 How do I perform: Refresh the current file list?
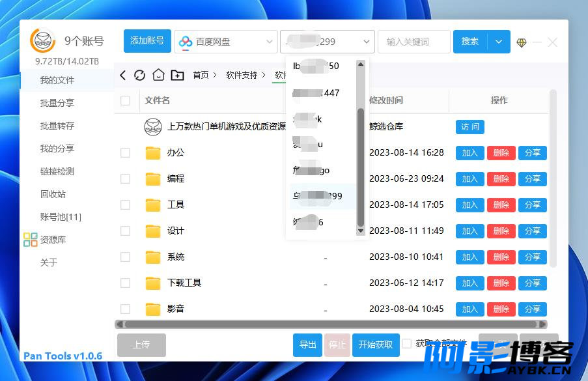click(x=139, y=75)
